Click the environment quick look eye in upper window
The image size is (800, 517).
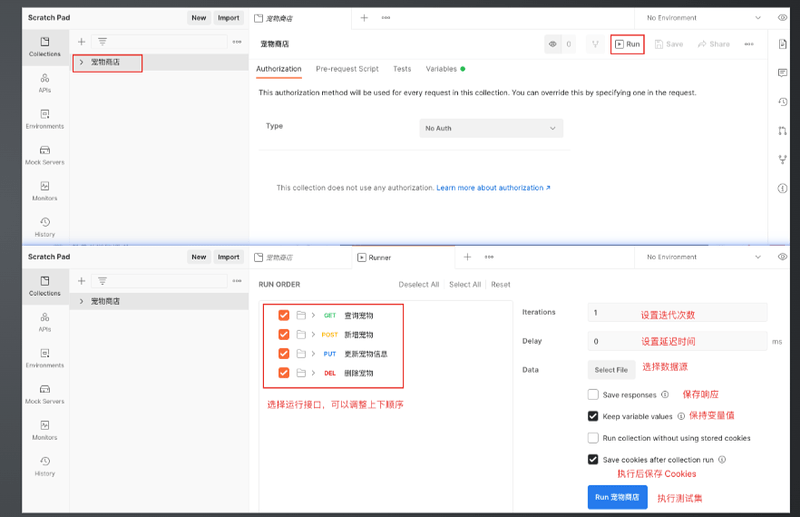(782, 18)
